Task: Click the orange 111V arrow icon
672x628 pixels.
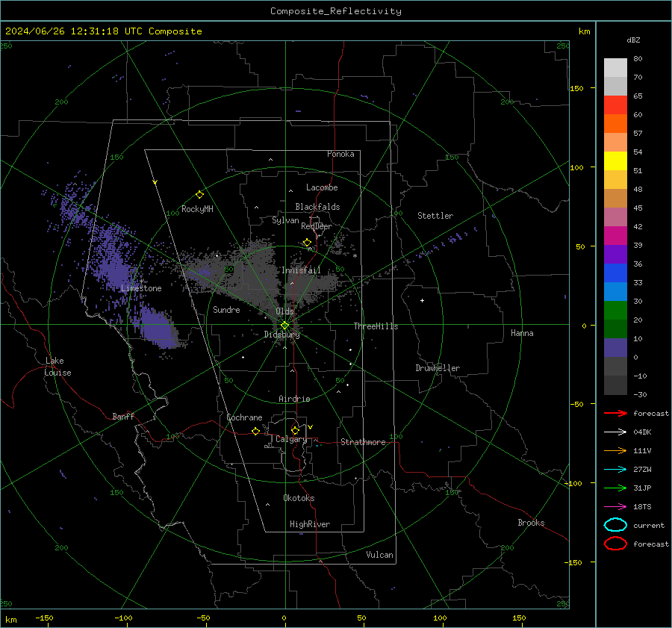Action: tap(615, 450)
